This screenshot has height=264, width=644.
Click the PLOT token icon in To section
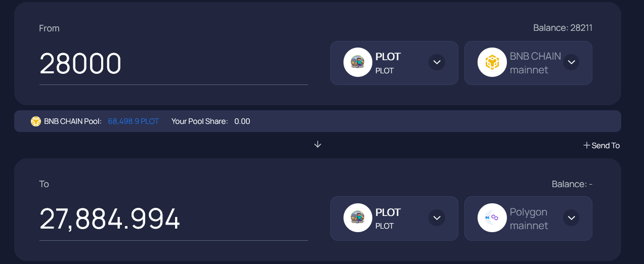358,218
